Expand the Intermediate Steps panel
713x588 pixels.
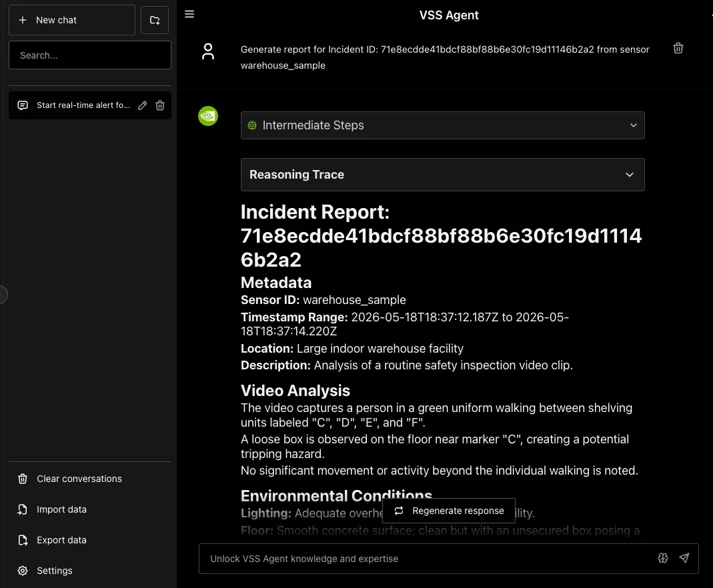click(x=442, y=125)
